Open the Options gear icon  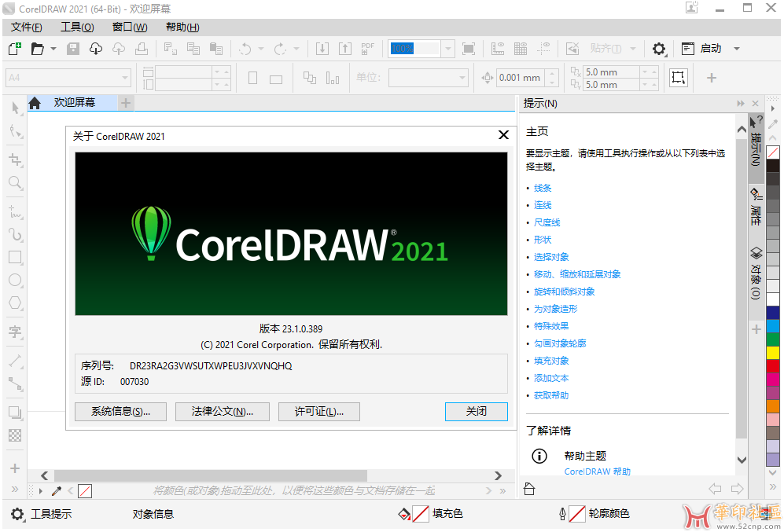[659, 49]
